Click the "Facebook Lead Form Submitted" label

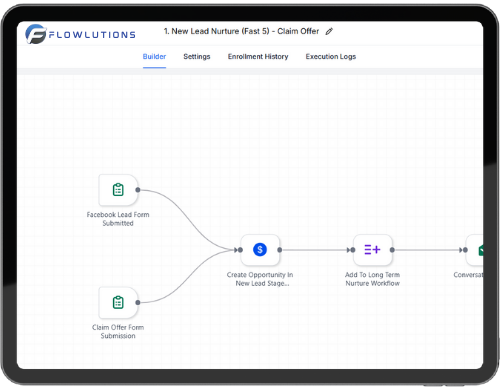coord(118,219)
